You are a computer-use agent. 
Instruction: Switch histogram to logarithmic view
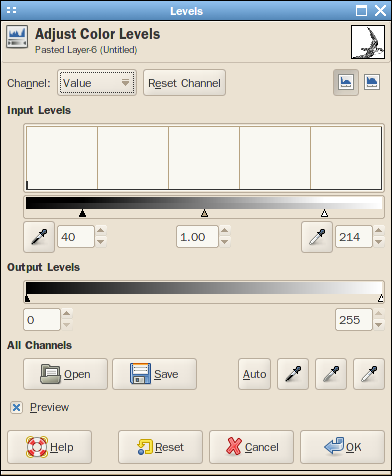[372, 82]
